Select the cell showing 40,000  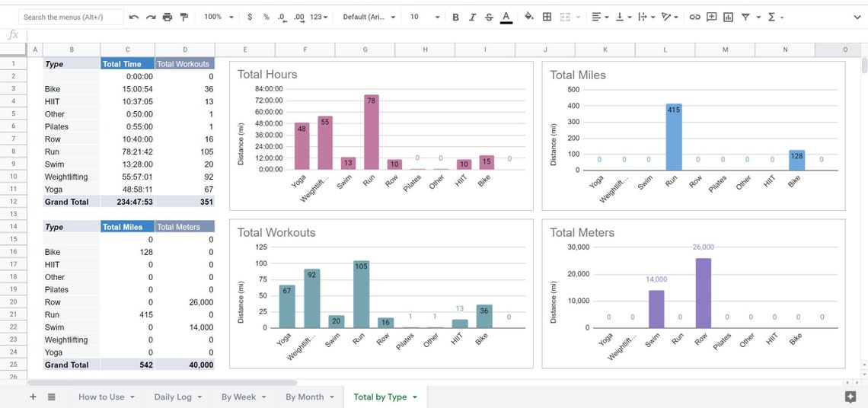click(x=185, y=365)
